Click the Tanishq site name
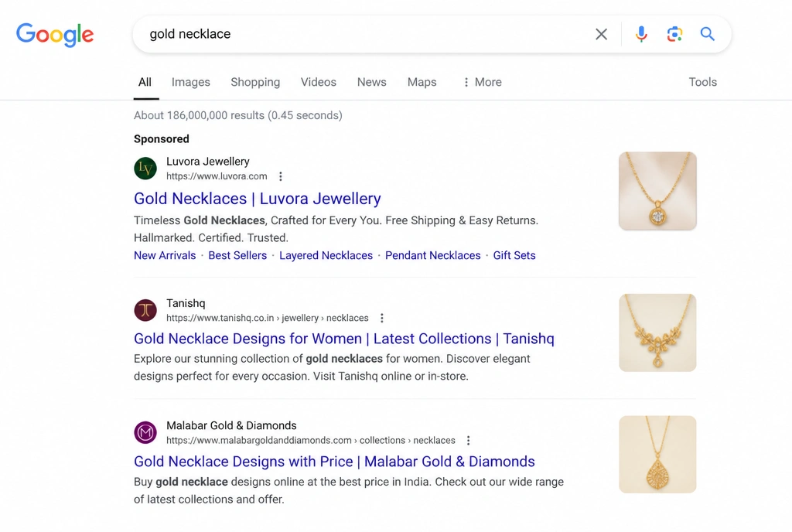 [x=186, y=303]
